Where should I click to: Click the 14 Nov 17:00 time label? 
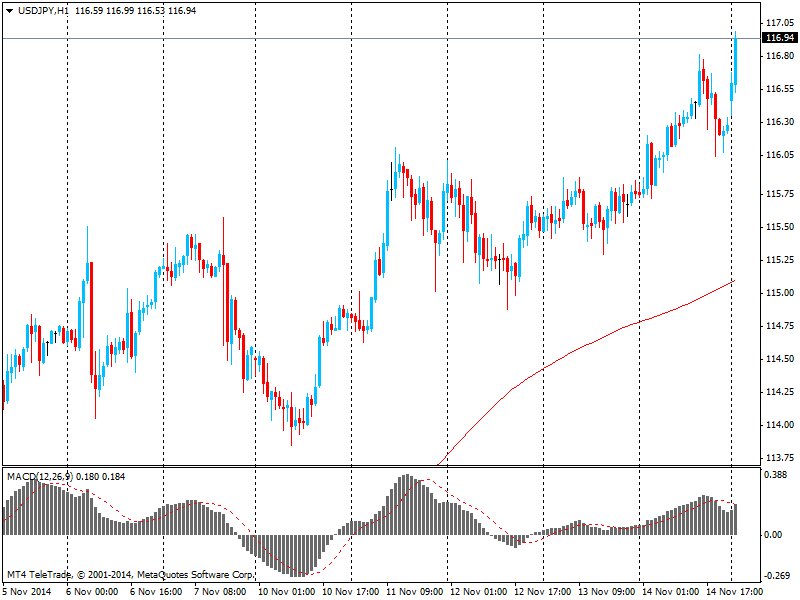(735, 592)
